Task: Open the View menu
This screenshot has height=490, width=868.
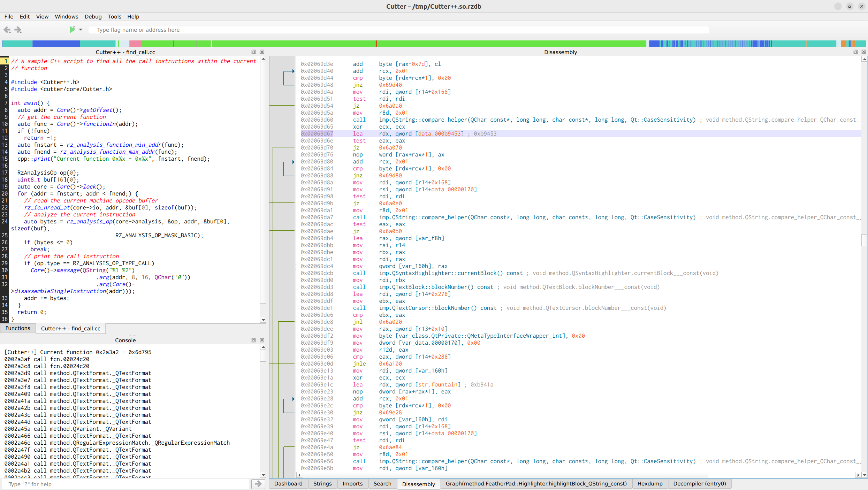Action: 42,17
